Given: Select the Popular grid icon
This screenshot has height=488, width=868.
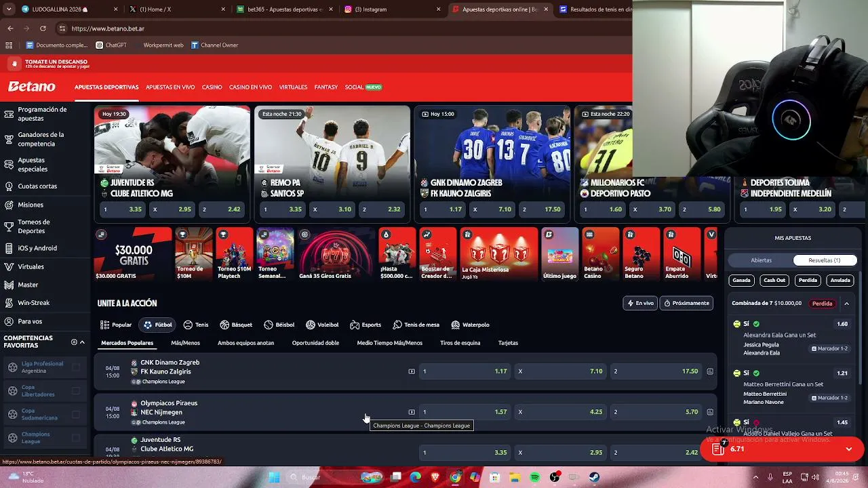Looking at the screenshot, I should [104, 325].
